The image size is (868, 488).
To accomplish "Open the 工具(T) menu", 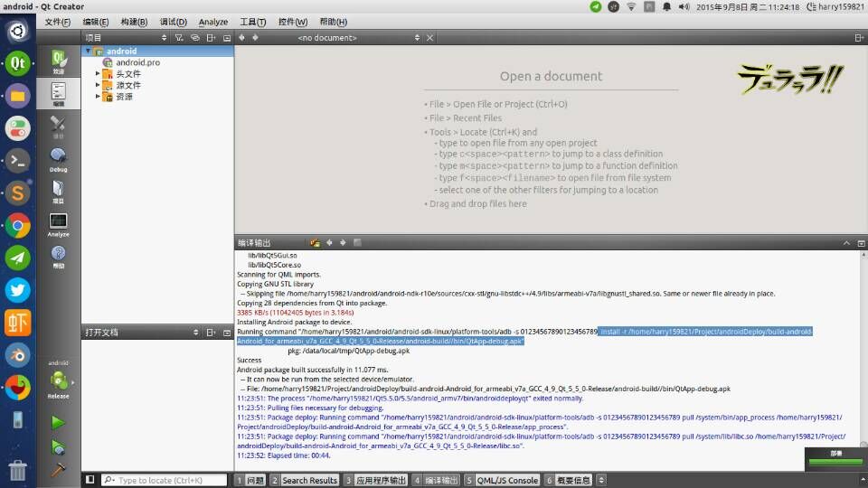I will click(x=253, y=22).
